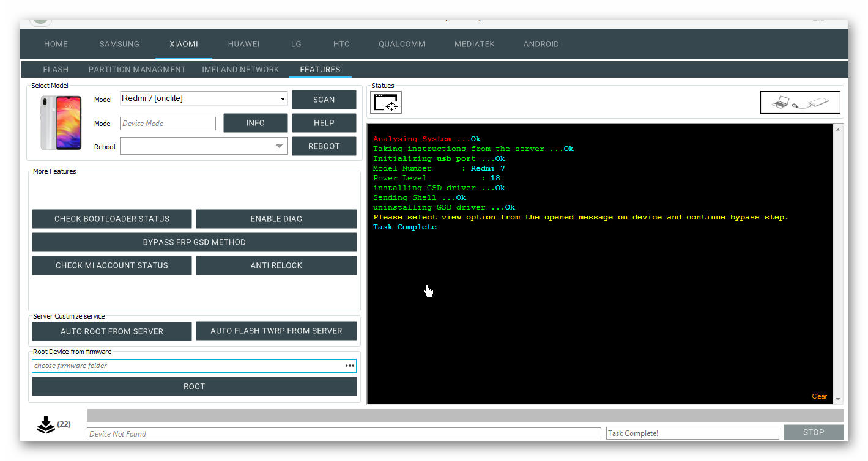This screenshot has width=868, height=461.
Task: Select the XIAOMI tab
Action: point(184,44)
